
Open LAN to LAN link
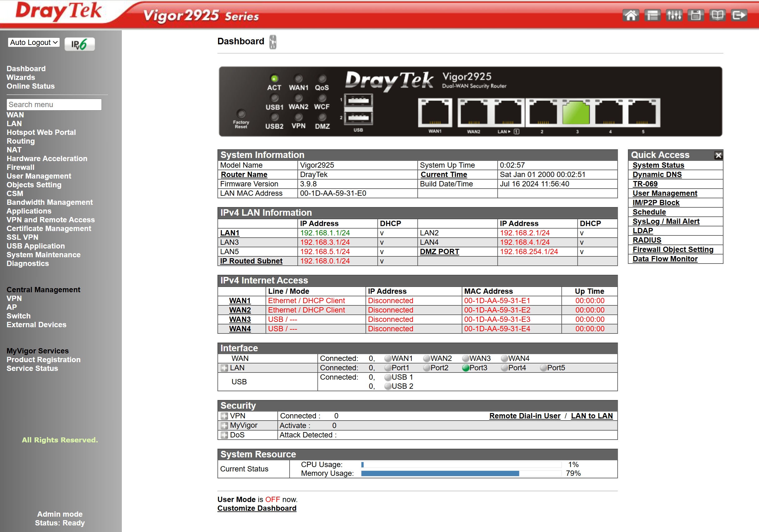tap(592, 416)
